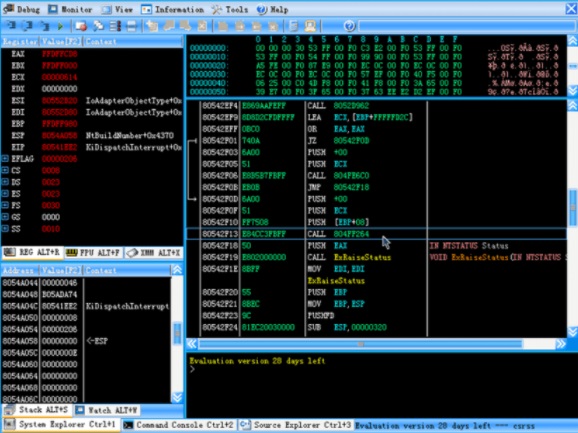Click the horizontal split window toolbar icon
The image size is (578, 433).
pyautogui.click(x=131, y=26)
